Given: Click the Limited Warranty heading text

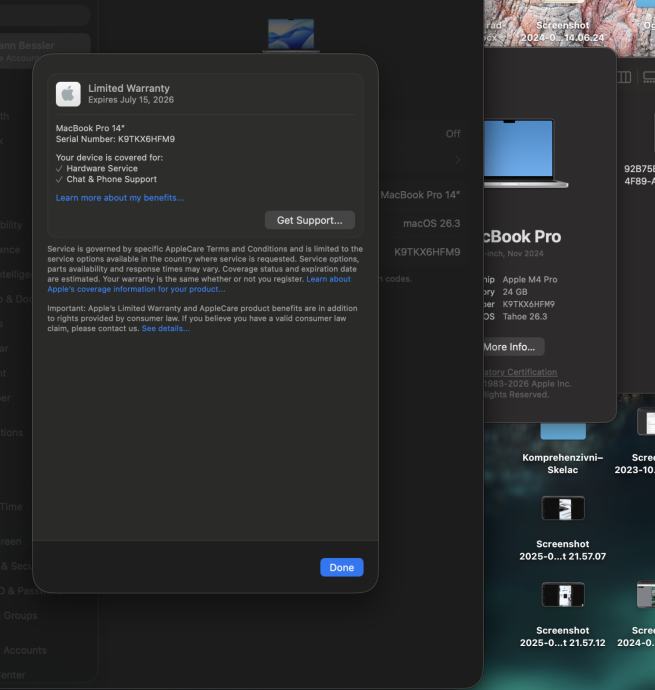Looking at the screenshot, I should (x=128, y=88).
